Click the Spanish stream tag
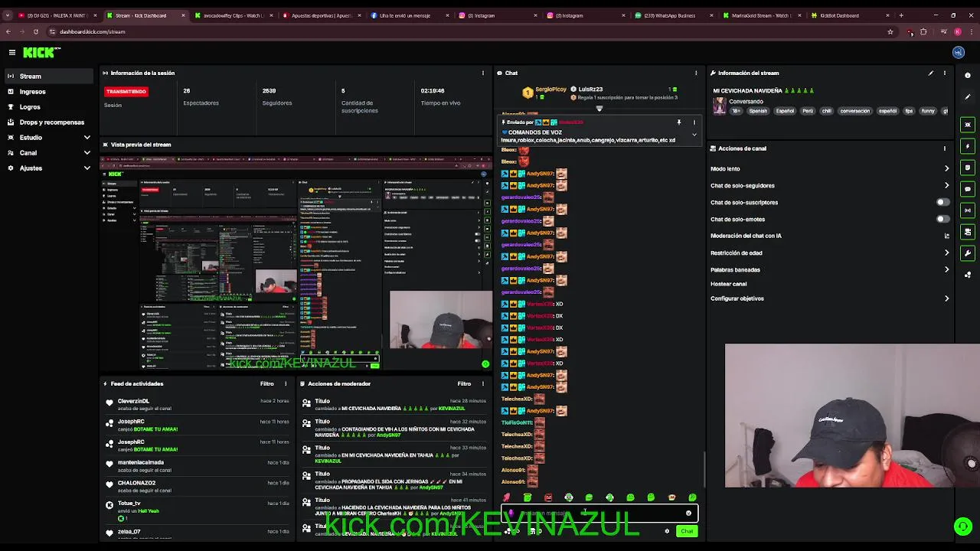 coord(758,111)
